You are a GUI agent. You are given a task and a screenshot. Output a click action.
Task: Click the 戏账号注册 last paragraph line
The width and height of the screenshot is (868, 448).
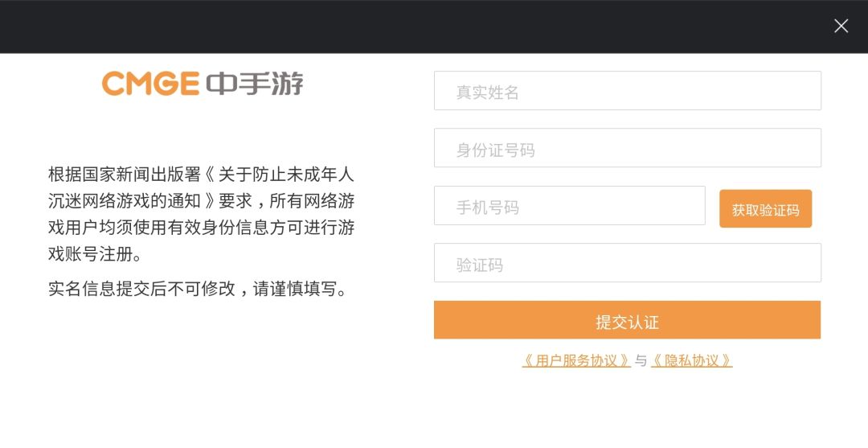pyautogui.click(x=95, y=254)
